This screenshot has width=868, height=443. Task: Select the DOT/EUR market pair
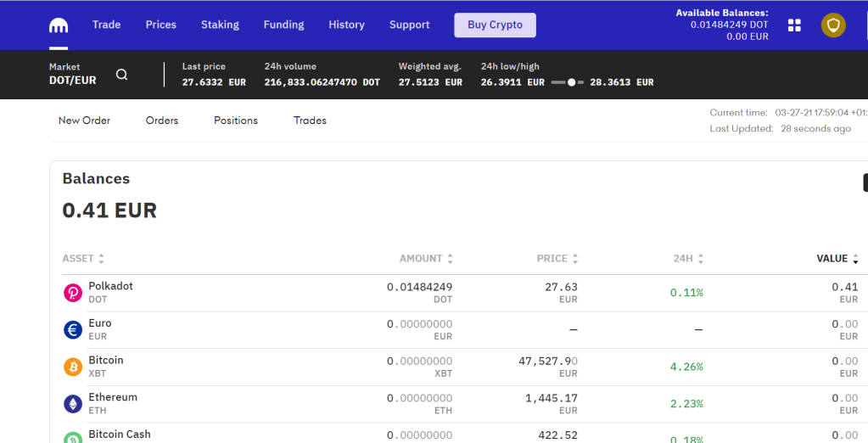(x=73, y=81)
